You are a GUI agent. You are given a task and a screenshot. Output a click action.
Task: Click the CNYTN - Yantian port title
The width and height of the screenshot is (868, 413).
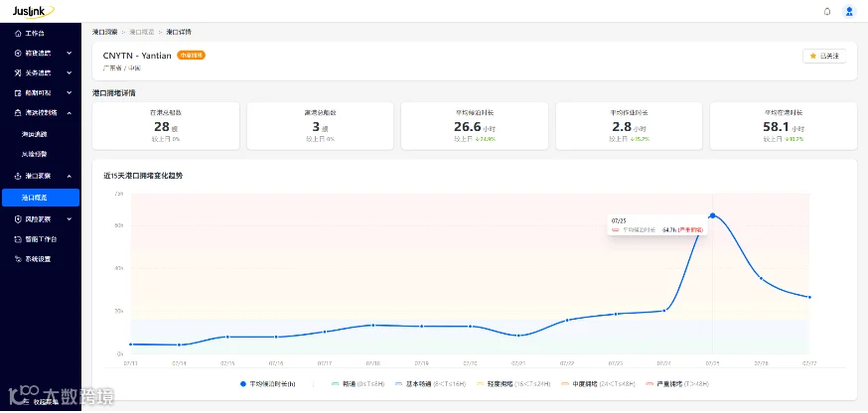tap(137, 56)
